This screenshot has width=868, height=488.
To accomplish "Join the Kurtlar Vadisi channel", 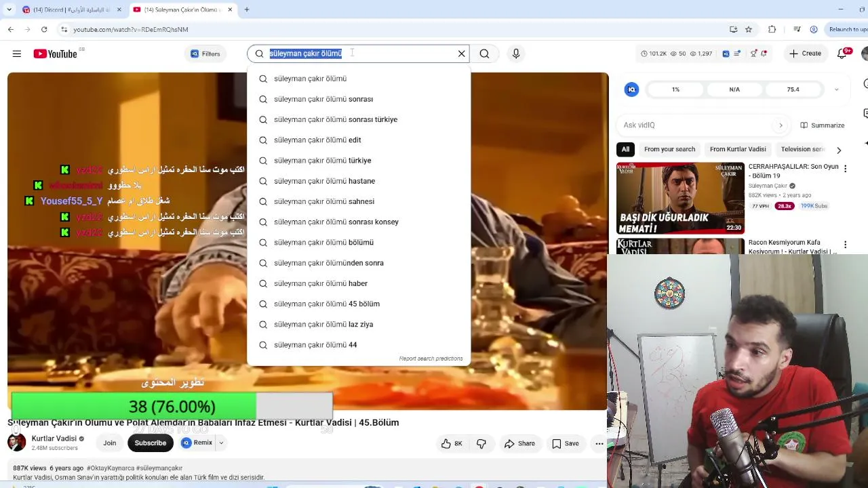I will pyautogui.click(x=110, y=443).
